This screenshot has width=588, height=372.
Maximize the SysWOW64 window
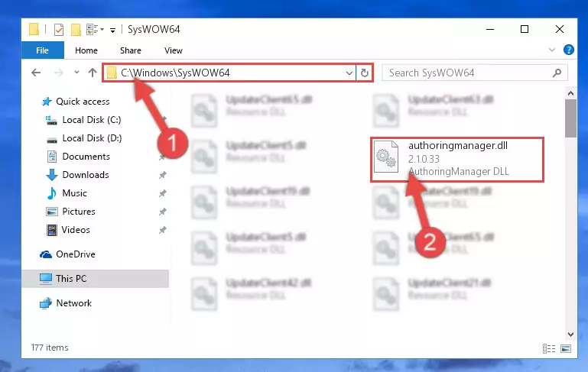[525, 29]
